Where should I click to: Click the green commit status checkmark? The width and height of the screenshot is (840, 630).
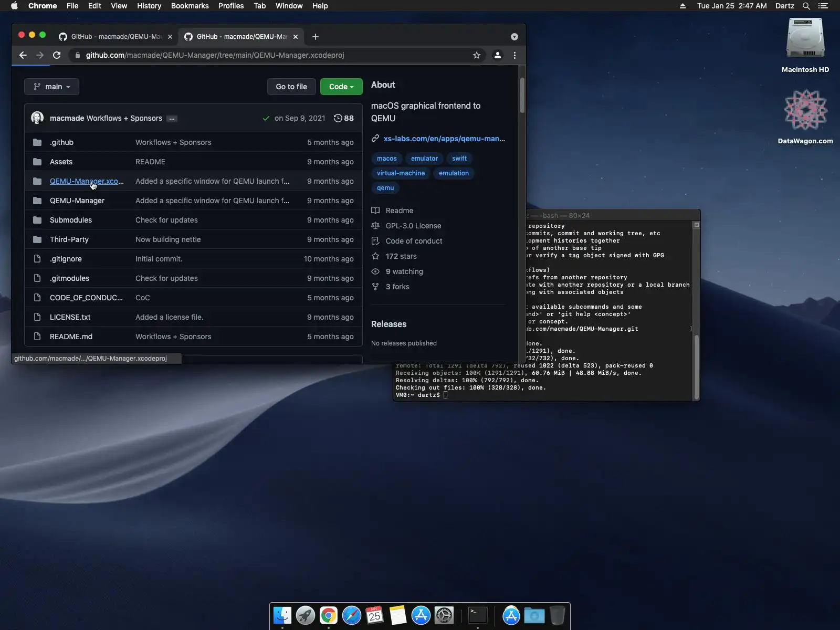click(x=266, y=118)
